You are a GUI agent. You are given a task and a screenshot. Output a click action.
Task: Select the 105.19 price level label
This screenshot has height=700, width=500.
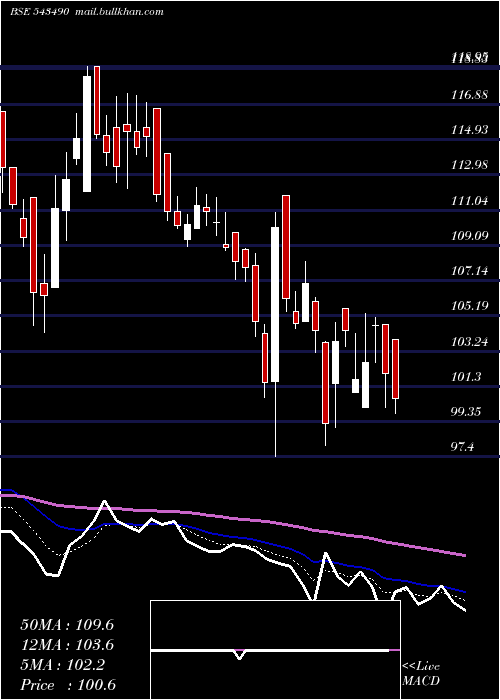[470, 306]
